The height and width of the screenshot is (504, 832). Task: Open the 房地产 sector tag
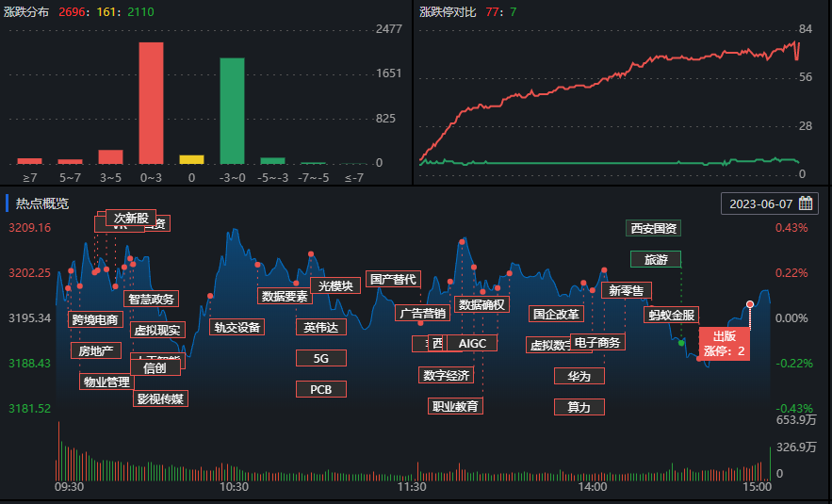tap(95, 350)
